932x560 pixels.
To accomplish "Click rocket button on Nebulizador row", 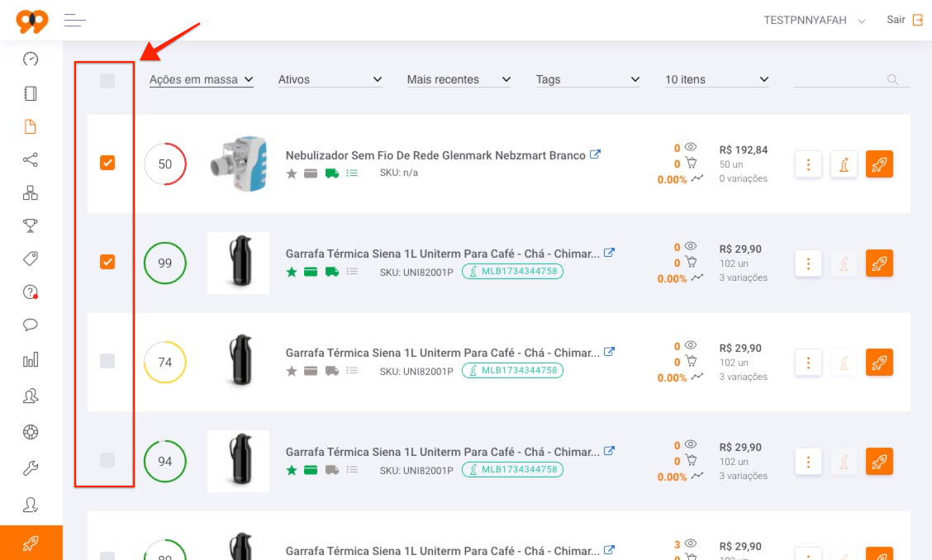I will [879, 164].
